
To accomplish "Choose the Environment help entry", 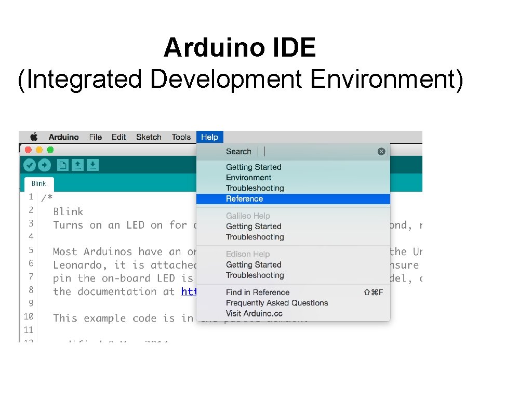I will click(293, 178).
